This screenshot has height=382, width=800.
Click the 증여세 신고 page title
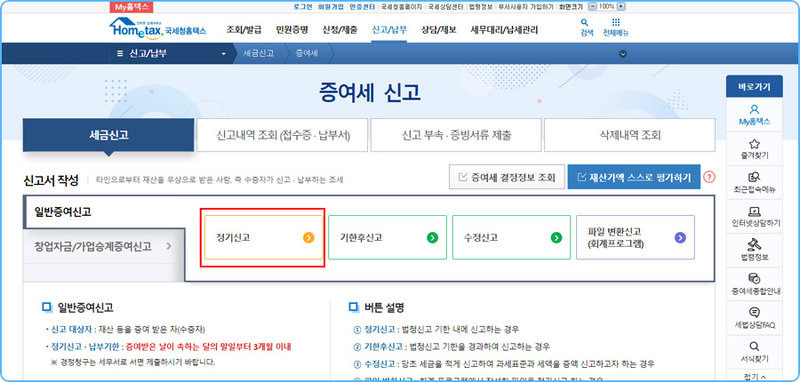(370, 93)
